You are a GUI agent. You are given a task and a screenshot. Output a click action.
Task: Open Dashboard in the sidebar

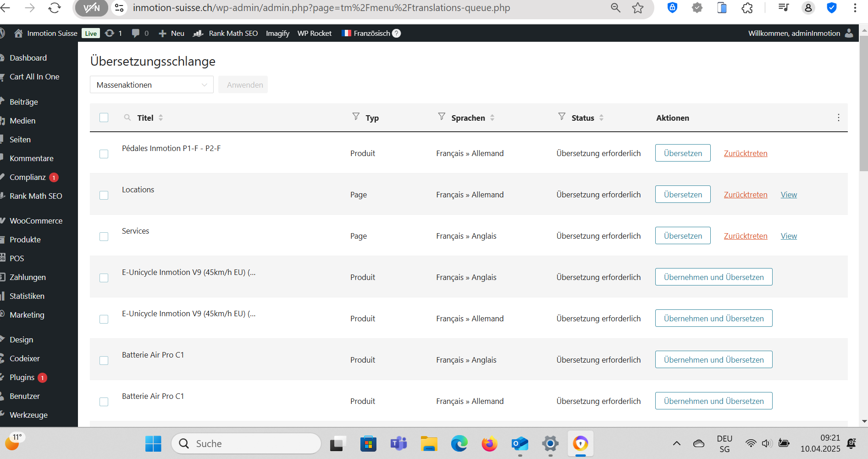pyautogui.click(x=28, y=58)
